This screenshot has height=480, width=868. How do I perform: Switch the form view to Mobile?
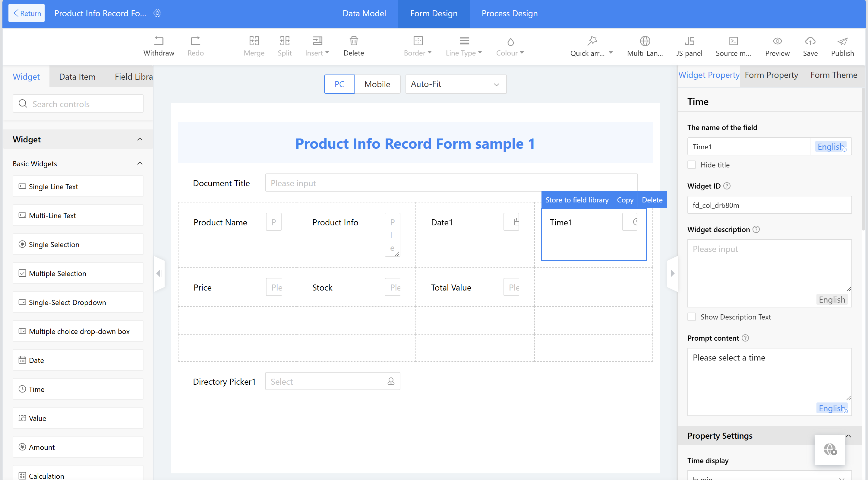(377, 84)
